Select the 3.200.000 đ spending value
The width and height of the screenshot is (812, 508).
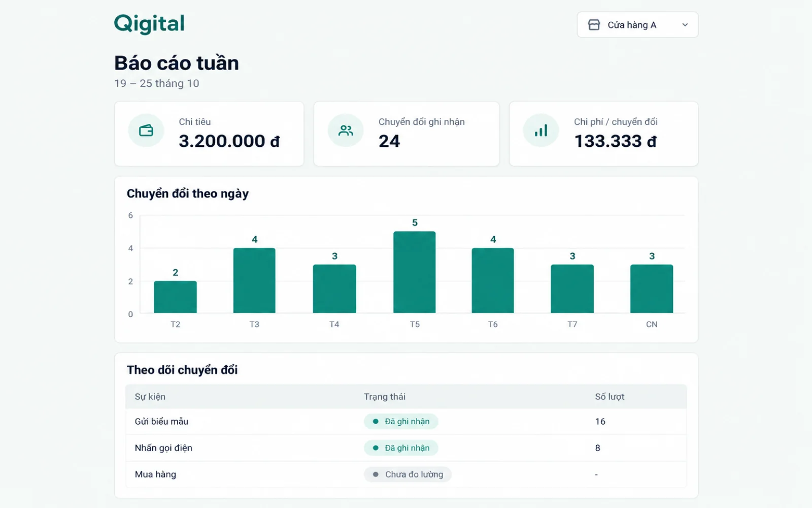coord(229,141)
